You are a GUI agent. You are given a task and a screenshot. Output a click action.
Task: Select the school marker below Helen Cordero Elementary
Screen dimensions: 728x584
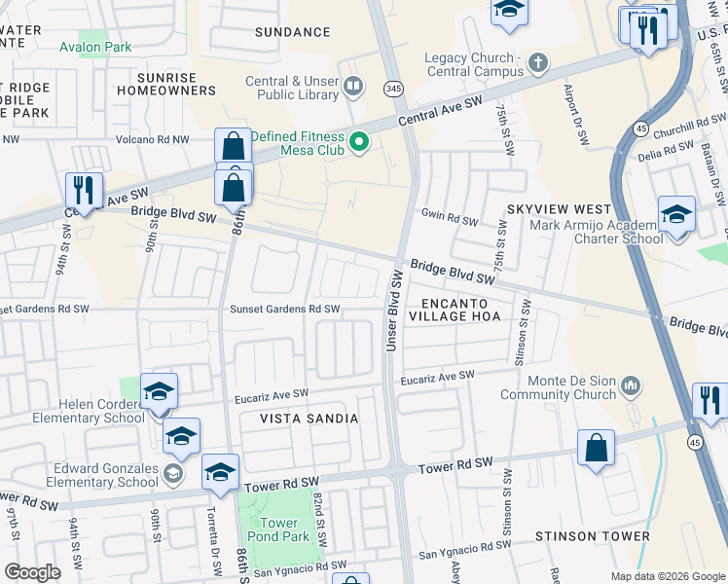181,440
